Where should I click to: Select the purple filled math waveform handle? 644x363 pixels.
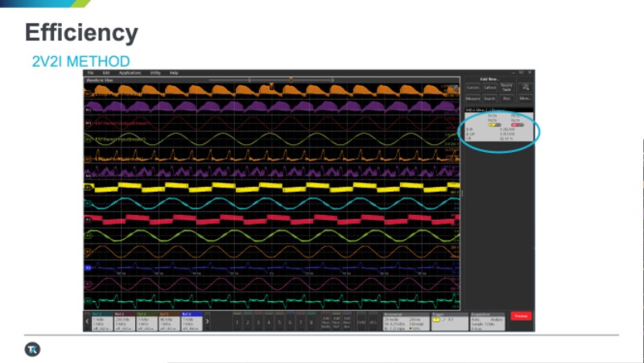pyautogui.click(x=88, y=109)
